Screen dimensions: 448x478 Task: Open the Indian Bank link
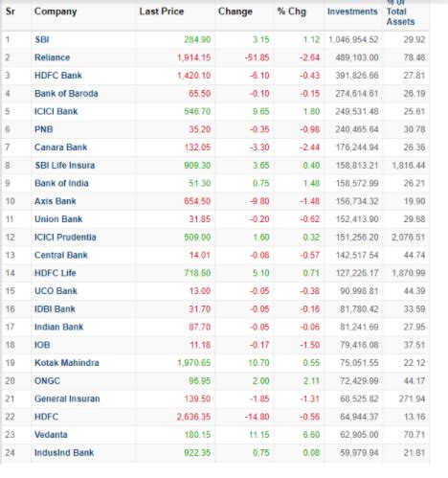58,327
